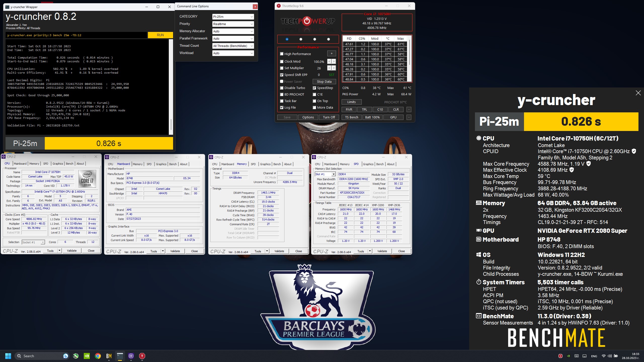
Task: Click High Performance plus button
Action: pos(332,54)
